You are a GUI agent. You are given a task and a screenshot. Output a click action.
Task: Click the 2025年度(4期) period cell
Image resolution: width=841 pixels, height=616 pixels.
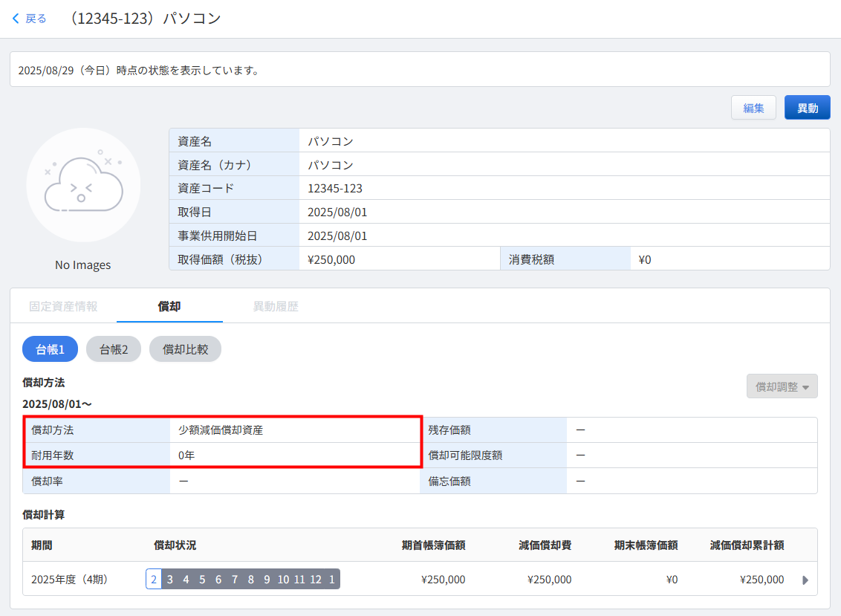70,580
